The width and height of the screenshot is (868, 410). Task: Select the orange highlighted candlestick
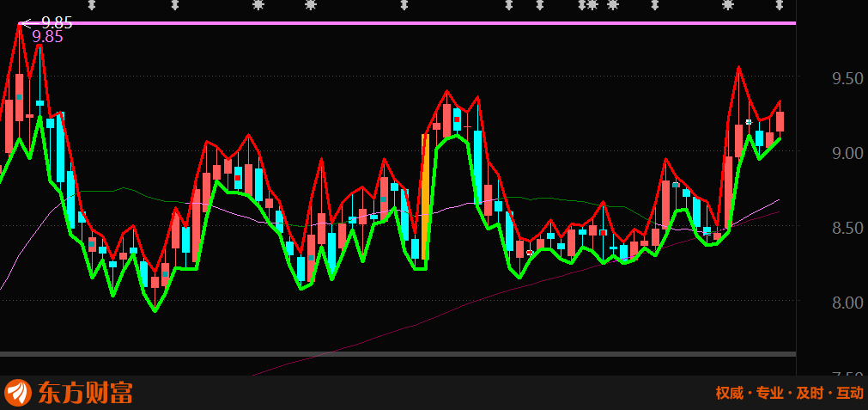click(x=425, y=197)
